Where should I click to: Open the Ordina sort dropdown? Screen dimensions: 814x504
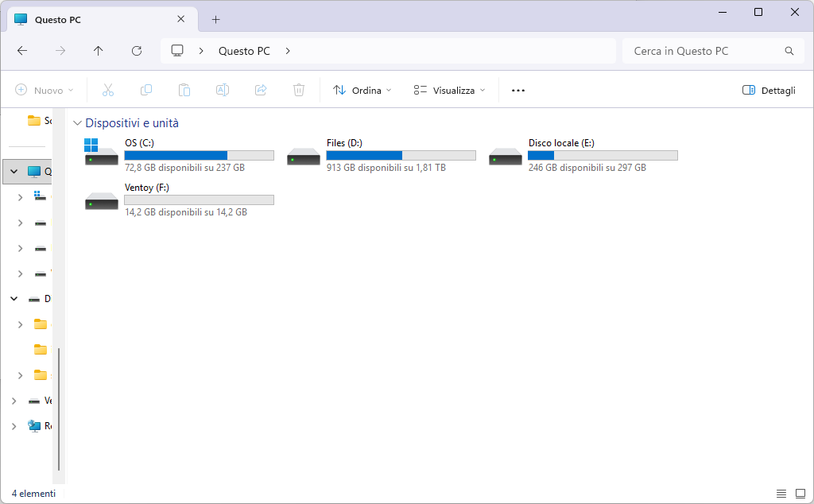pos(362,90)
